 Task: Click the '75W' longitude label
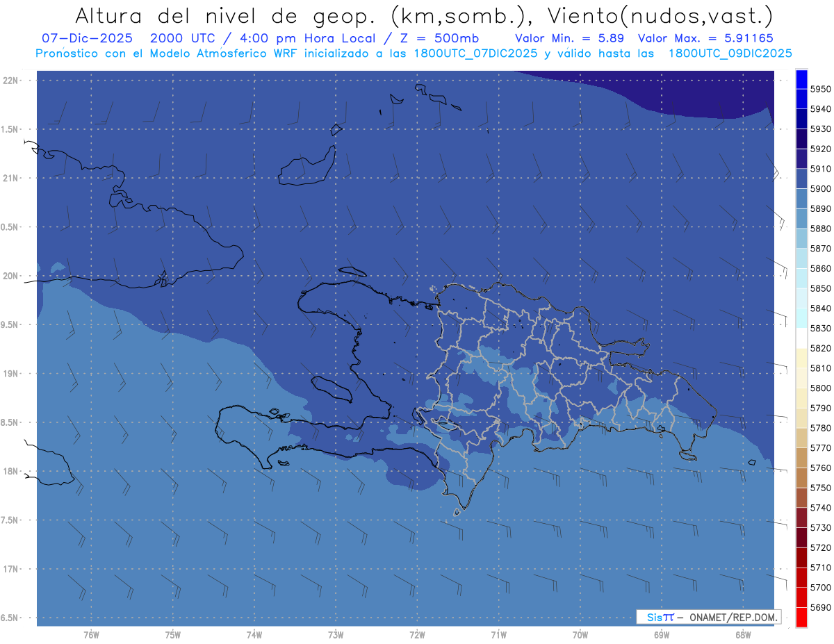172,635
